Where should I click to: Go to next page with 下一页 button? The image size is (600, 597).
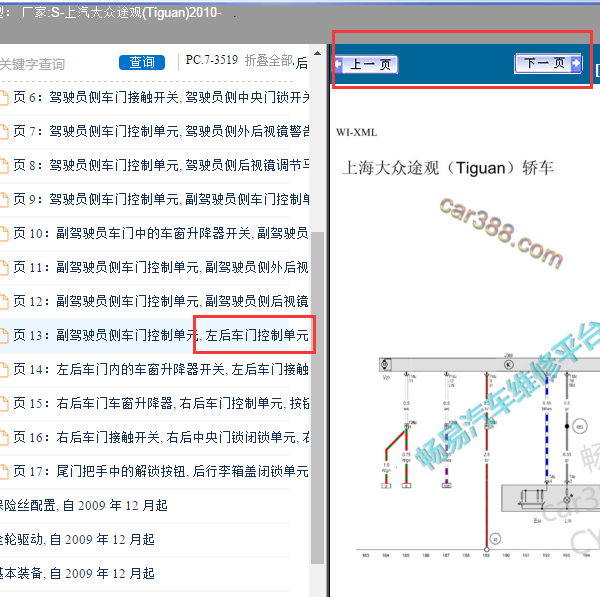(548, 63)
